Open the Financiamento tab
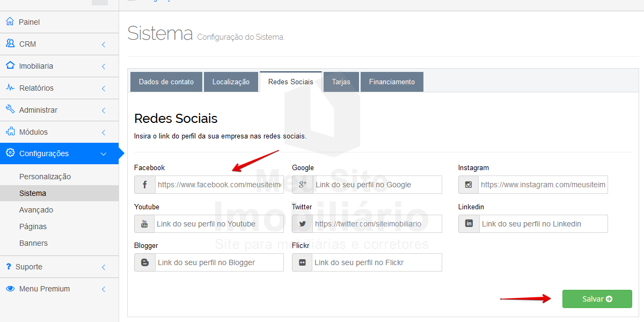This screenshot has height=322, width=644. [x=392, y=82]
